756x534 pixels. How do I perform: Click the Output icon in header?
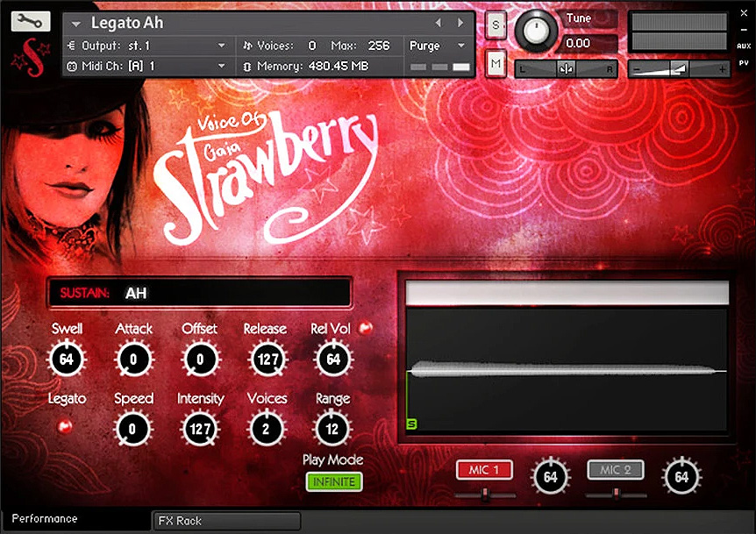click(x=71, y=46)
